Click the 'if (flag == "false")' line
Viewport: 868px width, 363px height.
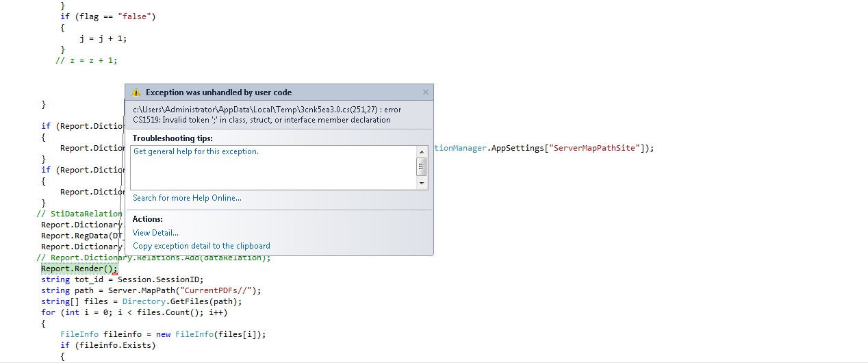[x=108, y=16]
